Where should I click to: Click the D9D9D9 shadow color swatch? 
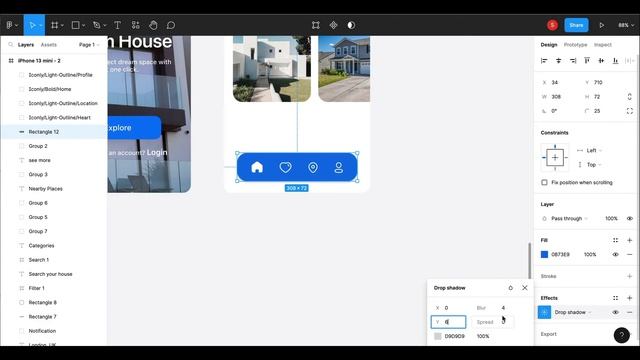click(x=438, y=336)
